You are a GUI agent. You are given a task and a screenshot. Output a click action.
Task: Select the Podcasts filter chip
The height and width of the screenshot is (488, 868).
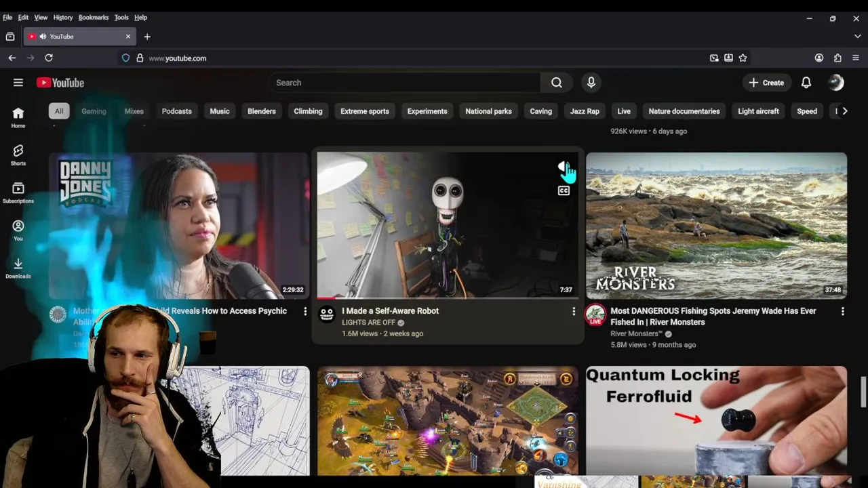pyautogui.click(x=177, y=111)
